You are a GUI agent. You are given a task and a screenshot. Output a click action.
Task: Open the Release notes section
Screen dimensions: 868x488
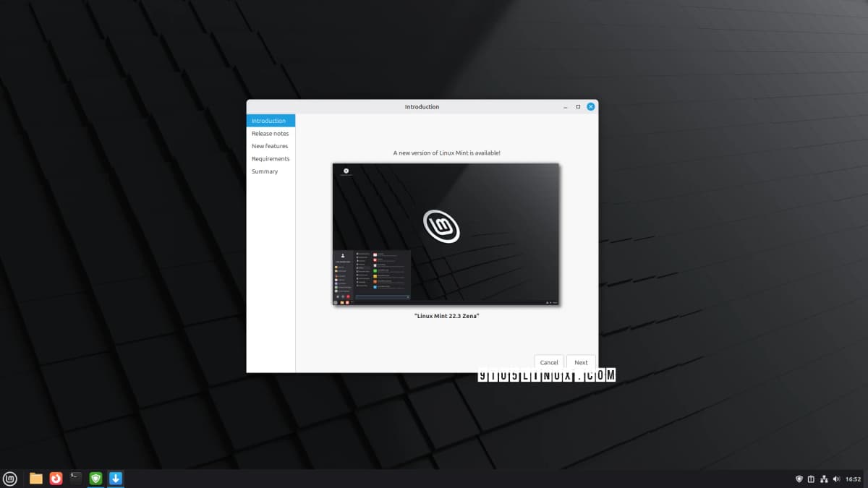point(270,133)
